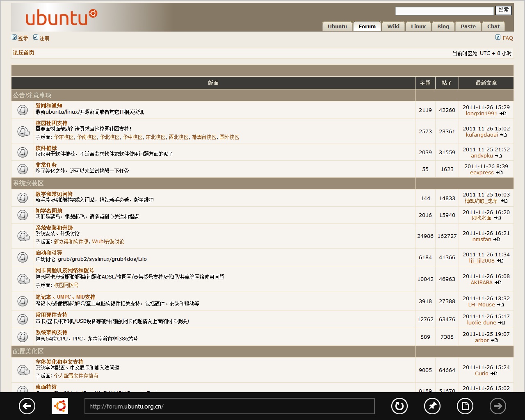View latest post icon next to kufangdaoai
Viewport: 525px width, 420px height.
[504, 135]
